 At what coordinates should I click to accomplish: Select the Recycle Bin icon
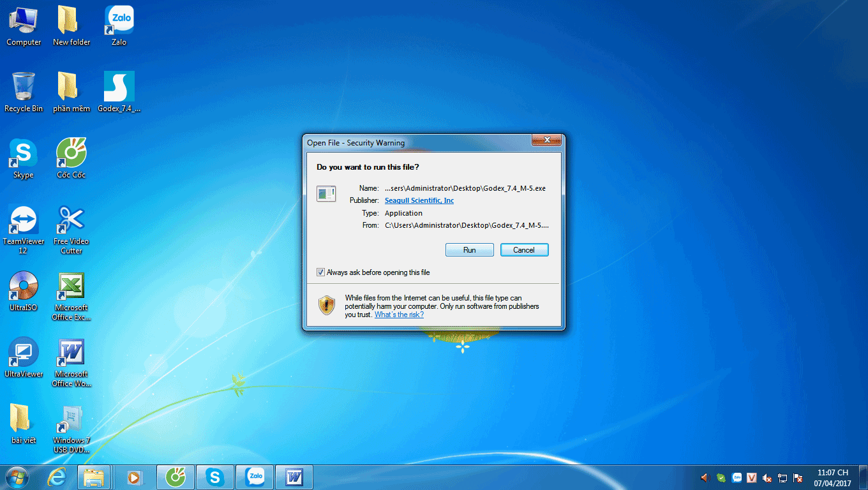coord(24,93)
